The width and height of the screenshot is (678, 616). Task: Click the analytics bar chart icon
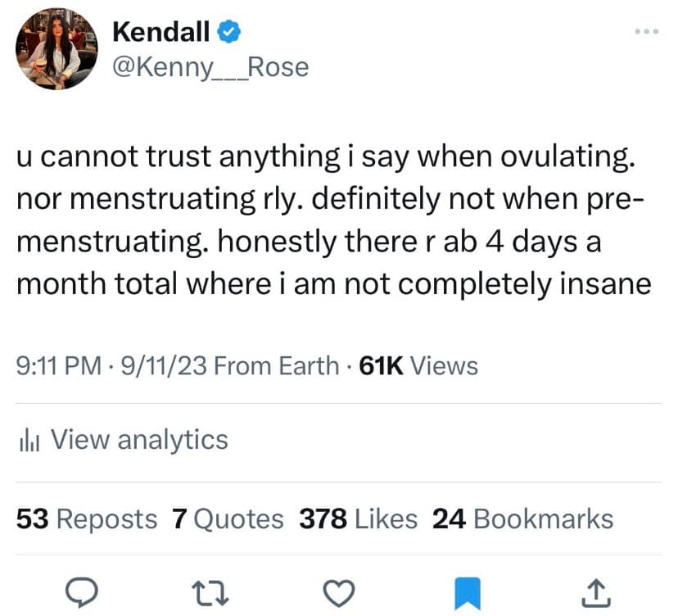click(29, 441)
